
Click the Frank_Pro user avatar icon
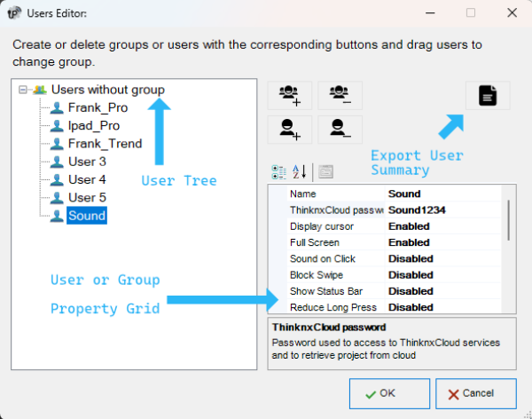click(57, 108)
